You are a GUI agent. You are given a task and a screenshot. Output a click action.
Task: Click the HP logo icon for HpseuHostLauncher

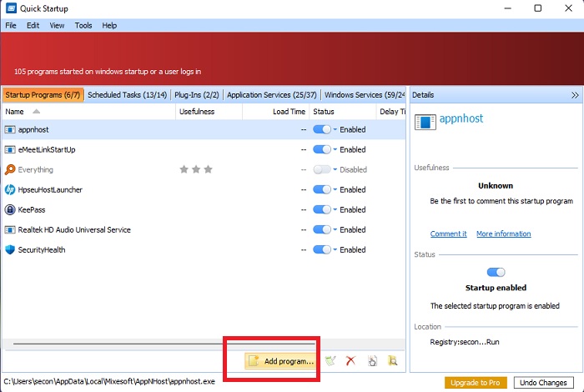10,189
